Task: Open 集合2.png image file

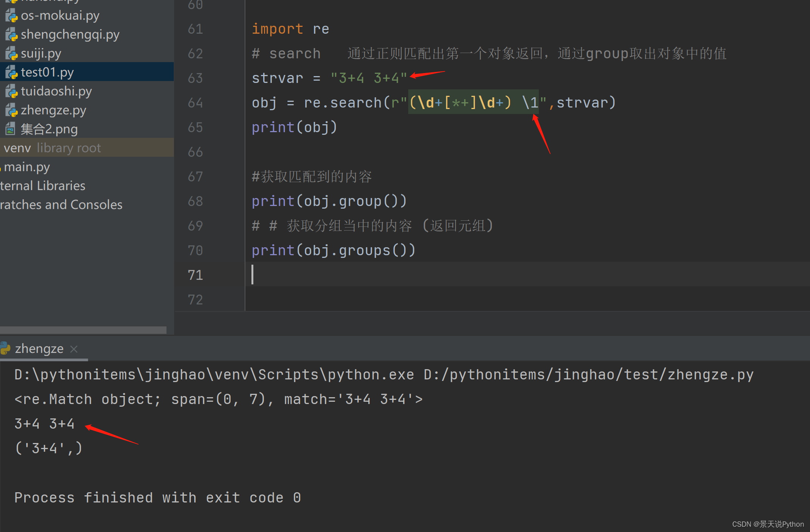Action: (x=49, y=129)
